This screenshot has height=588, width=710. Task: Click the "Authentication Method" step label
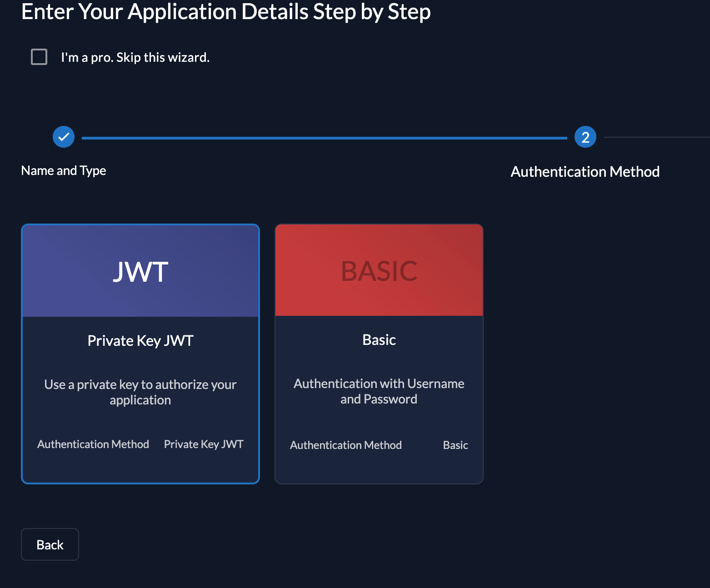pyautogui.click(x=585, y=172)
